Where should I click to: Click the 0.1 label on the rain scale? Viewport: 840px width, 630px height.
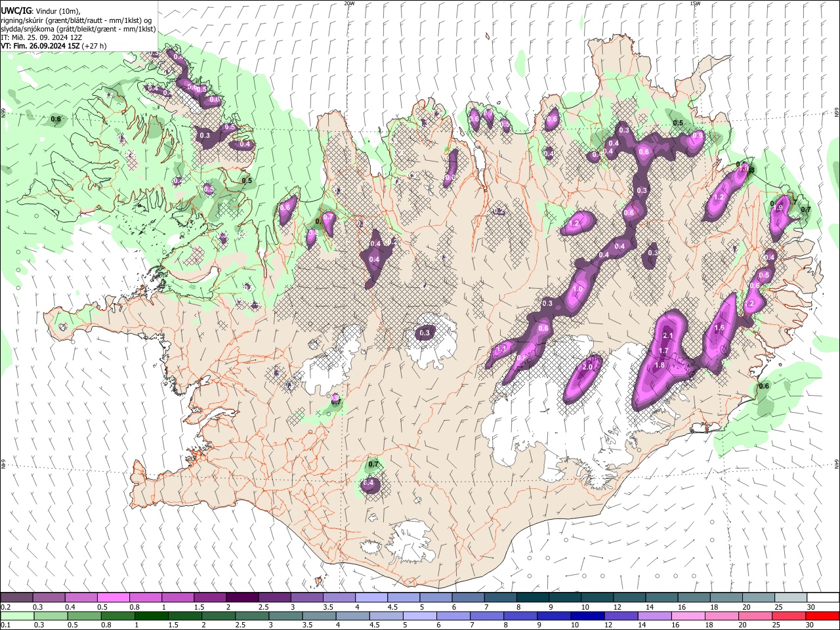pos(5,625)
